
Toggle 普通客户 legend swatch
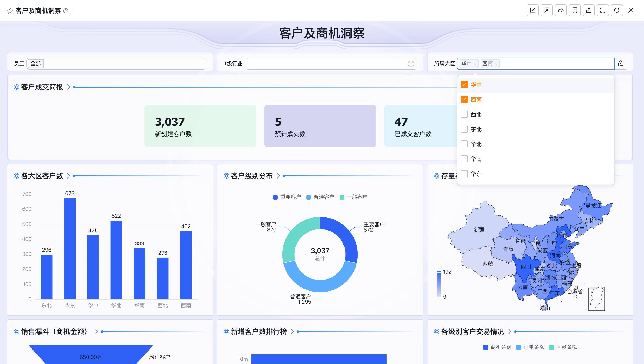click(x=309, y=197)
